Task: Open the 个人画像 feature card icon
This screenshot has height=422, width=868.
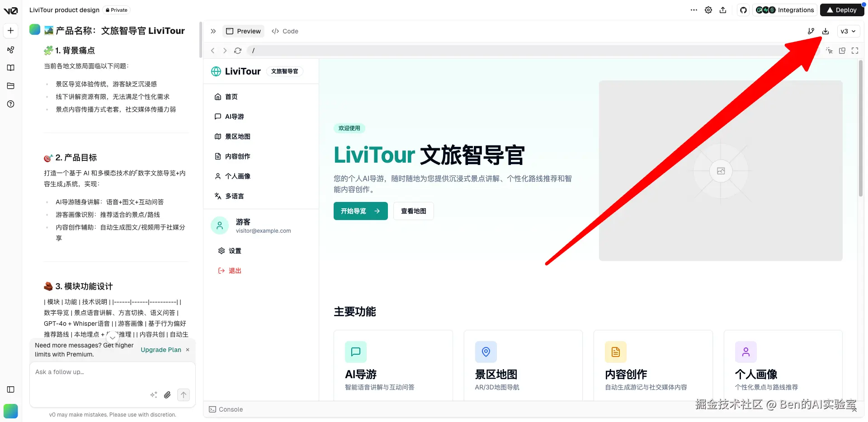Action: (x=746, y=352)
